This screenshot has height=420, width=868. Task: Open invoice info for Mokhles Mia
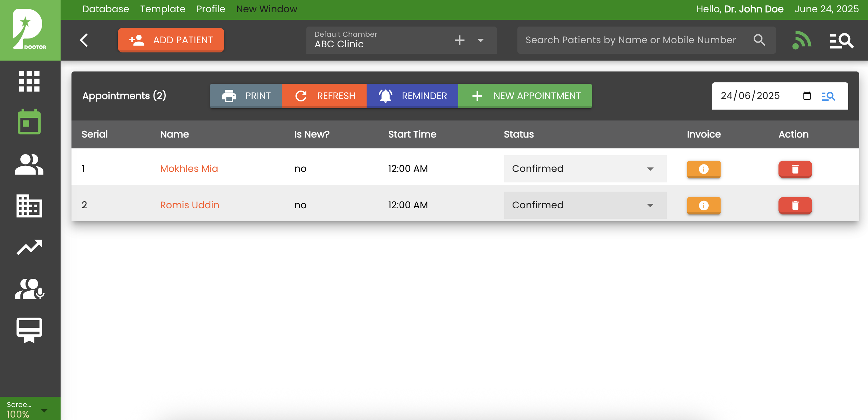pos(704,169)
